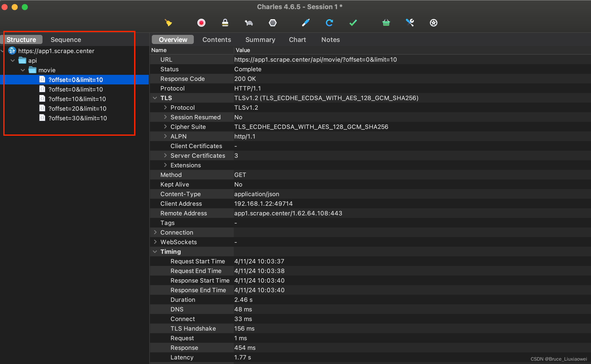Click the green checkmark validate icon
Image resolution: width=591 pixels, height=364 pixels.
pyautogui.click(x=353, y=23)
